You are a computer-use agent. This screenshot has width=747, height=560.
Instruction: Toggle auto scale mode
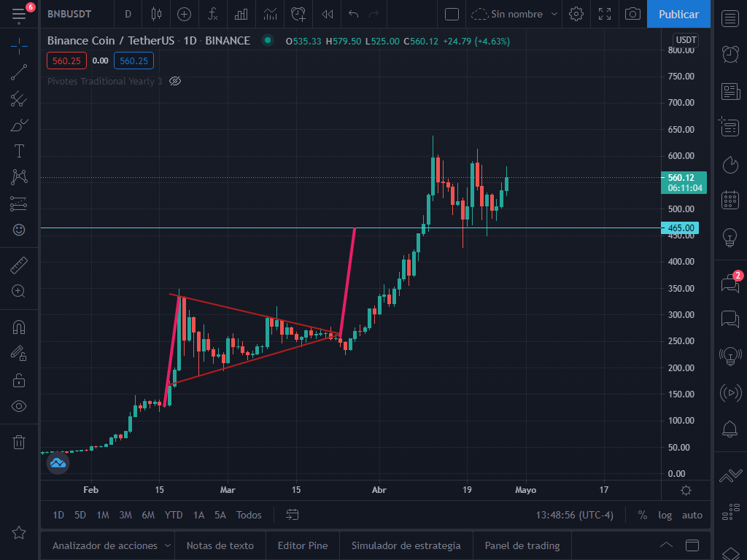click(692, 516)
